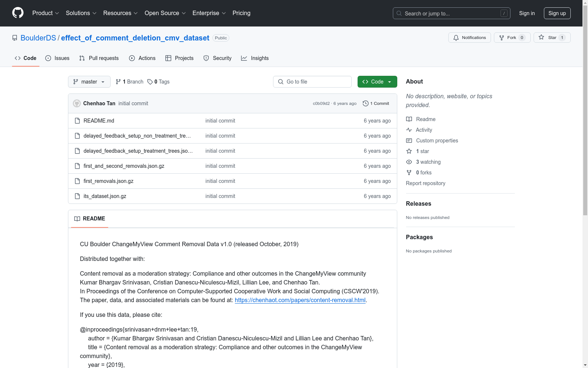Click the file icon for first_and_second_removals.json.gz

[77, 166]
